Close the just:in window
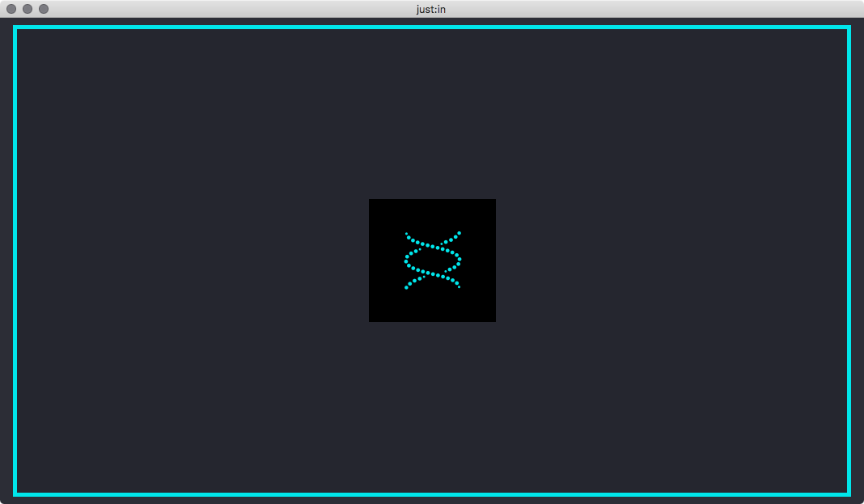Image resolution: width=864 pixels, height=504 pixels. (11, 9)
